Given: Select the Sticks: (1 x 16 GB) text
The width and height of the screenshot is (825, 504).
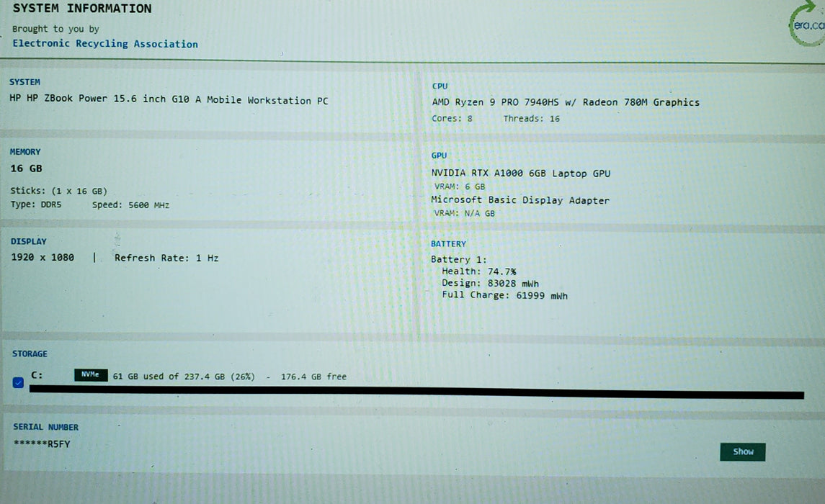Looking at the screenshot, I should [58, 190].
